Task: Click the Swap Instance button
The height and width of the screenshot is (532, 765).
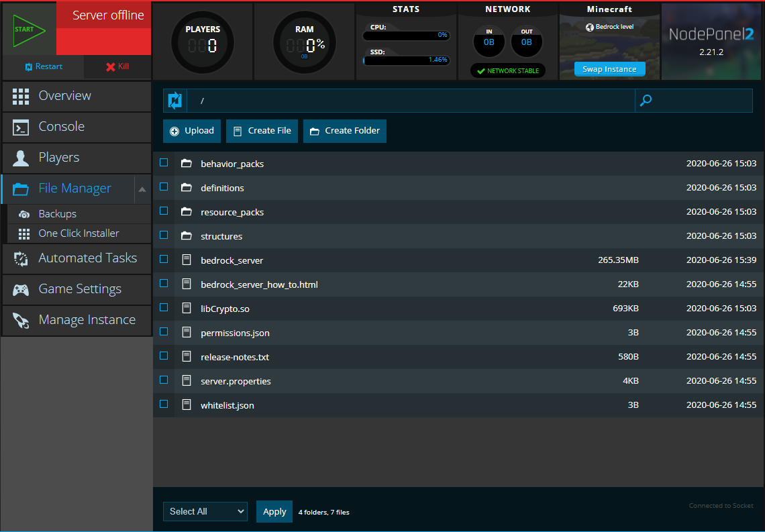Action: pos(609,69)
